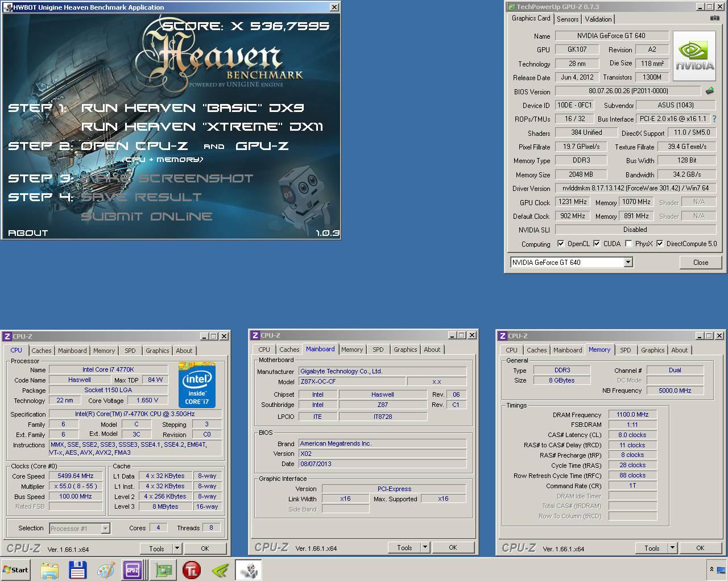Toggle the DirectCompute 5.0 checkbox
The width and height of the screenshot is (728, 582).
pos(660,243)
